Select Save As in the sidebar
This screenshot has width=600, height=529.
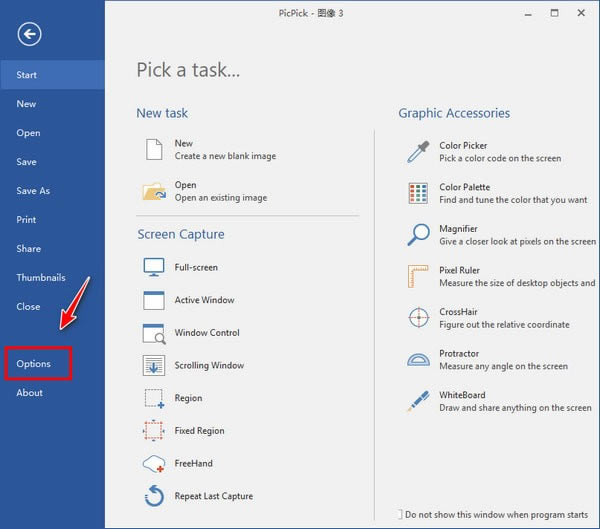[33, 191]
